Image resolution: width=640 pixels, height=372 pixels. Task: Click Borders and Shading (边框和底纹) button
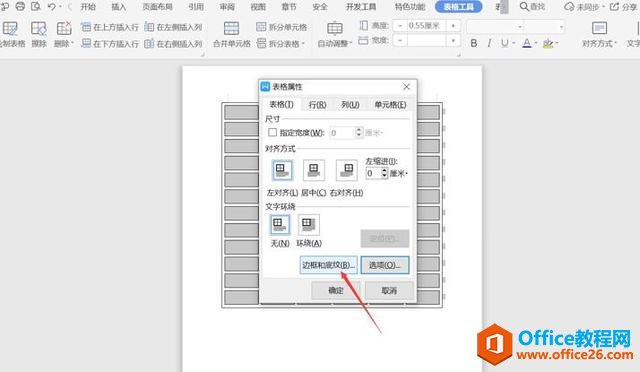pyautogui.click(x=329, y=265)
